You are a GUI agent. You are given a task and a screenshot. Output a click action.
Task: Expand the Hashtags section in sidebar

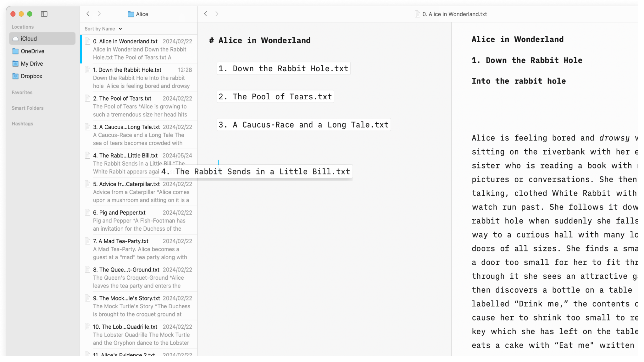point(22,124)
